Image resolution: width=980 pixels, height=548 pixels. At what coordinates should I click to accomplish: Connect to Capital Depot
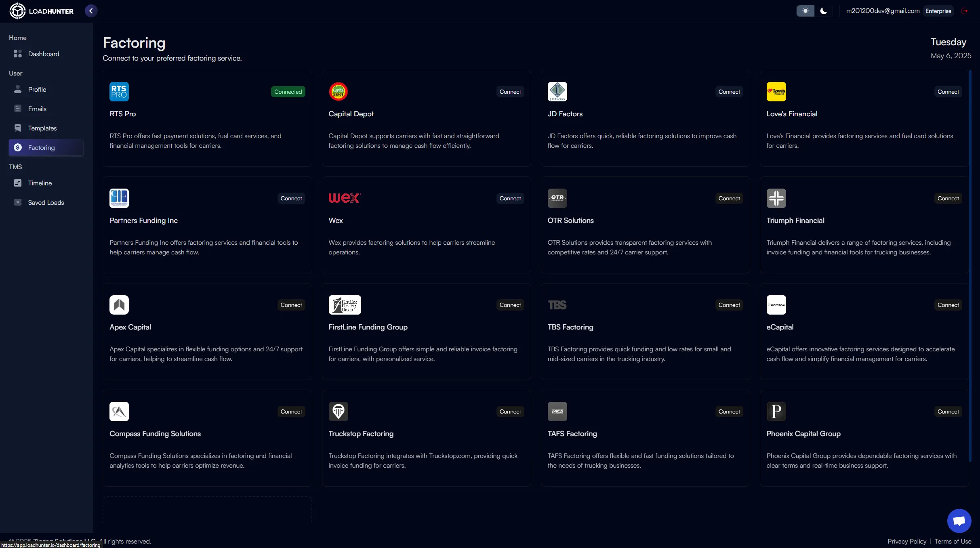click(x=510, y=92)
